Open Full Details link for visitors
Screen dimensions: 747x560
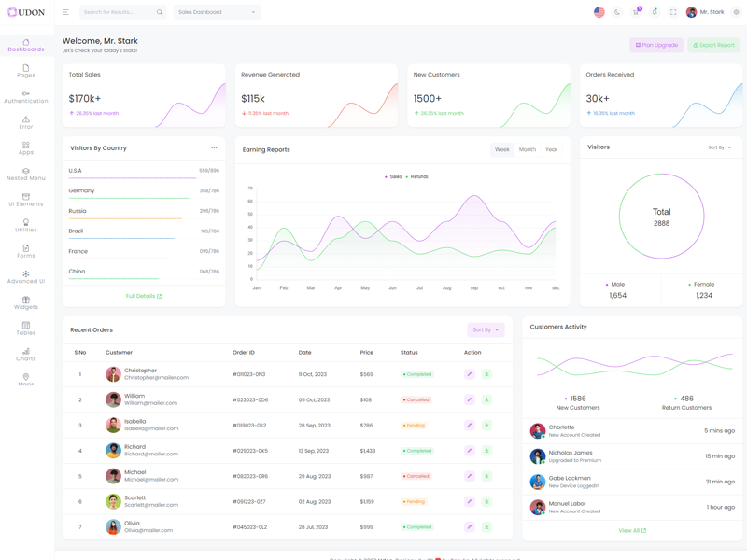[x=144, y=296]
